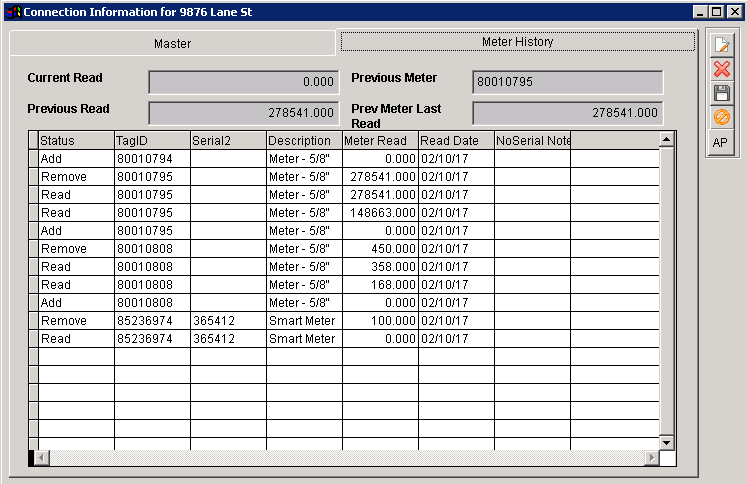Maximize the Connection Information window

[x=716, y=11]
